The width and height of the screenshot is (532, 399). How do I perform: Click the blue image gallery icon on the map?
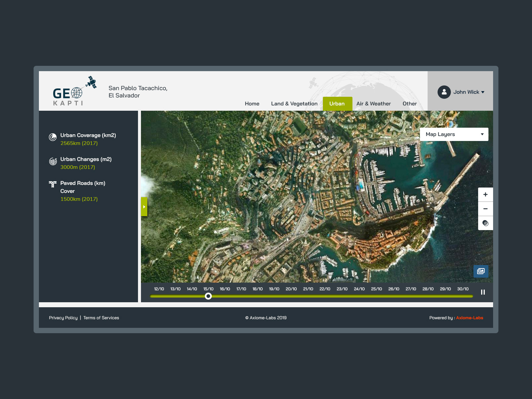[x=481, y=271]
